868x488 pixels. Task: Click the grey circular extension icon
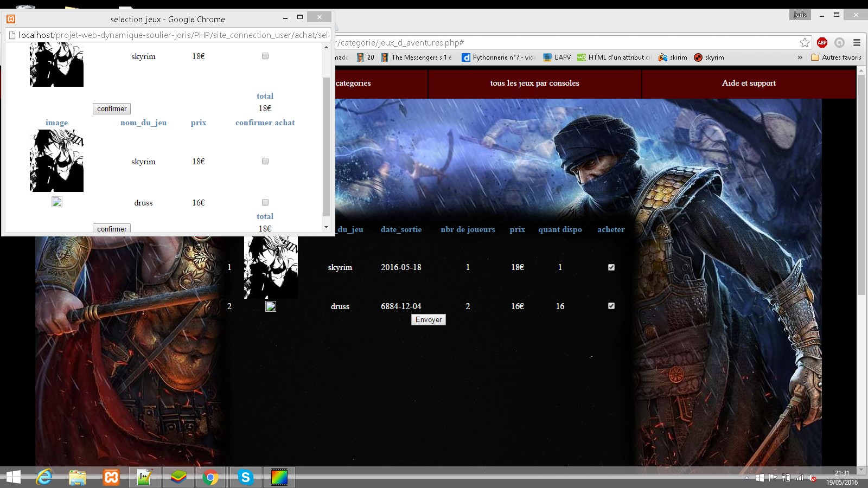click(x=839, y=43)
